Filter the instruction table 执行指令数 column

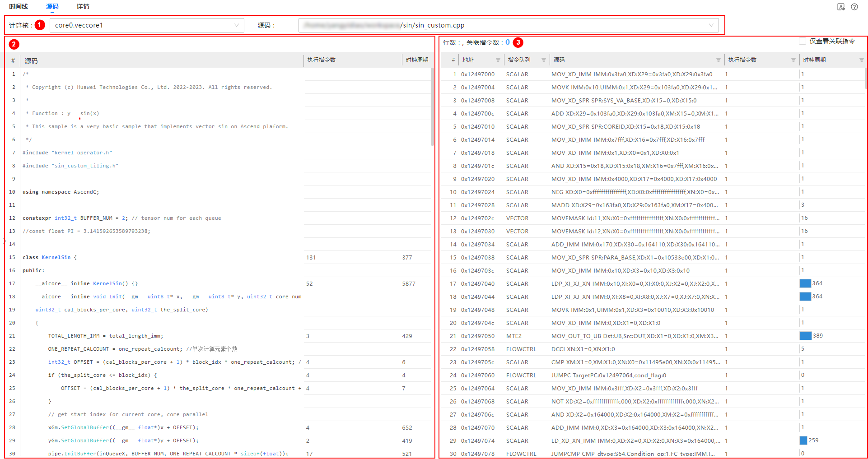click(x=793, y=60)
